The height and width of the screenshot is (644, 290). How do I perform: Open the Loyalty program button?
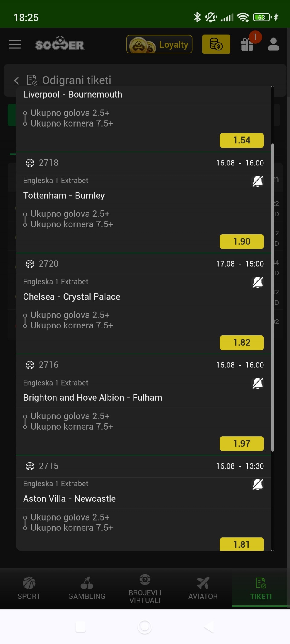coord(159,44)
